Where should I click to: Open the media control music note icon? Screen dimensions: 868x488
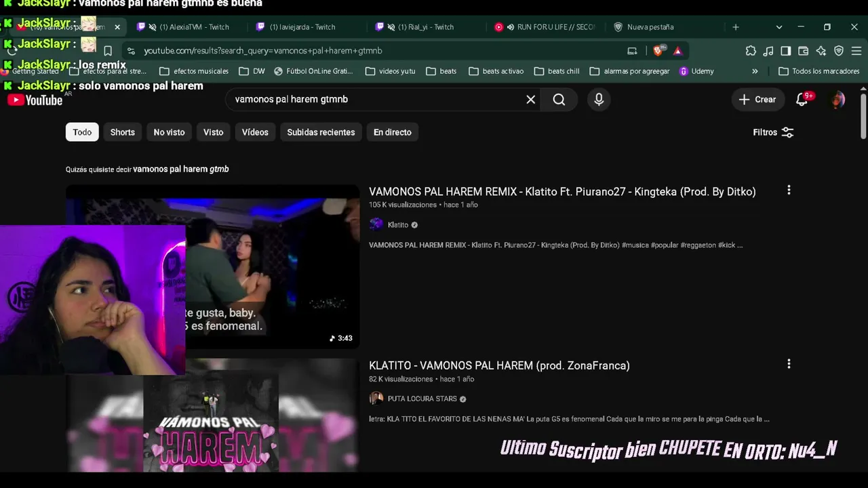click(x=768, y=51)
